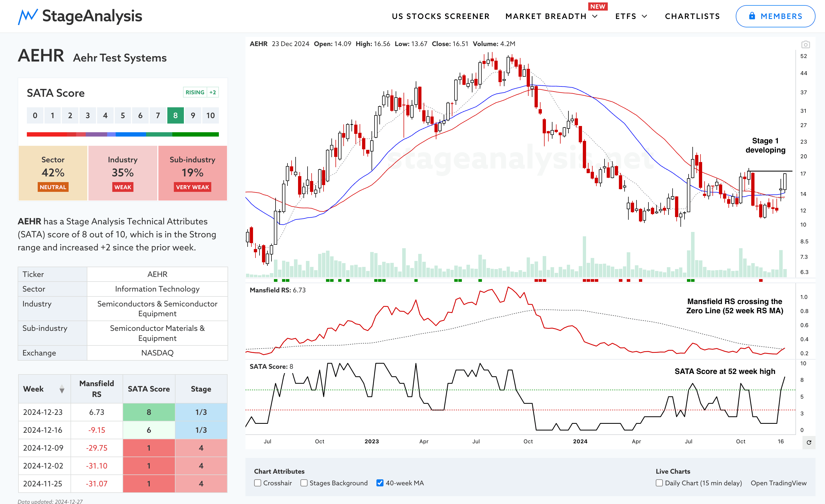Click the Data updated 2024-12-27 note

point(50,501)
